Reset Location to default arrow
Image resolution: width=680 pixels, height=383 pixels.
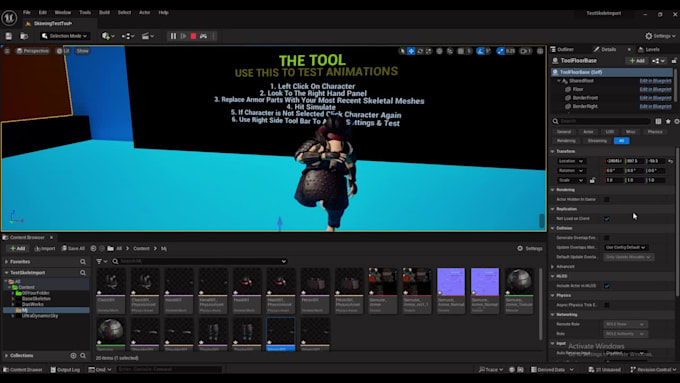pos(670,161)
